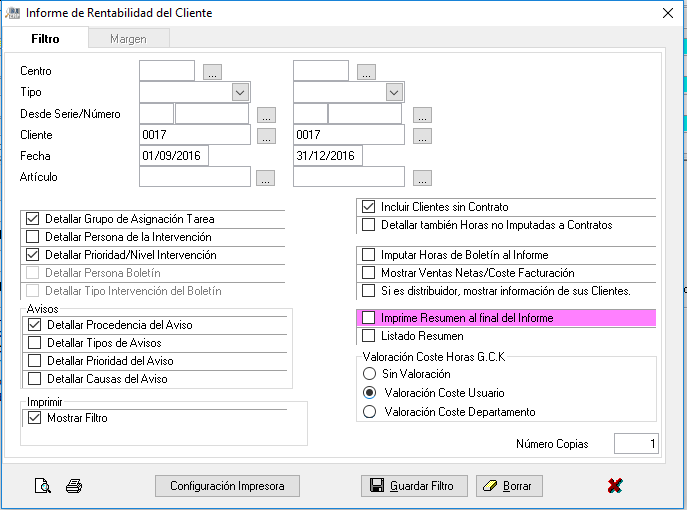Viewport: 687px width, 510px height.
Task: Uncheck Incluir Clientes sin Contrato
Action: pyautogui.click(x=368, y=206)
